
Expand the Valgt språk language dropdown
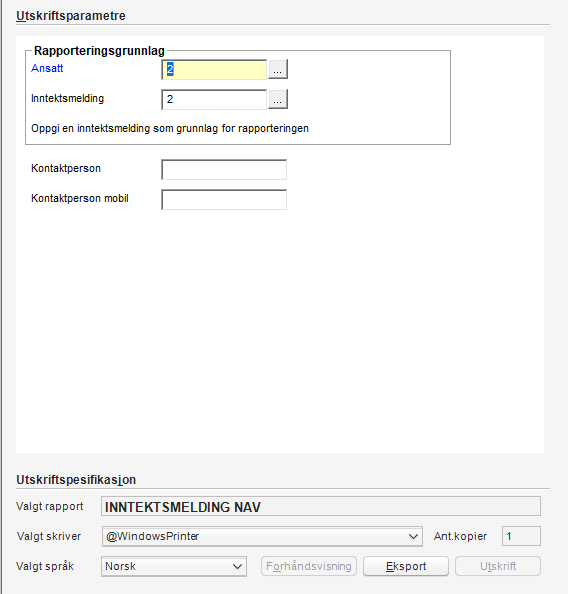pos(174,566)
